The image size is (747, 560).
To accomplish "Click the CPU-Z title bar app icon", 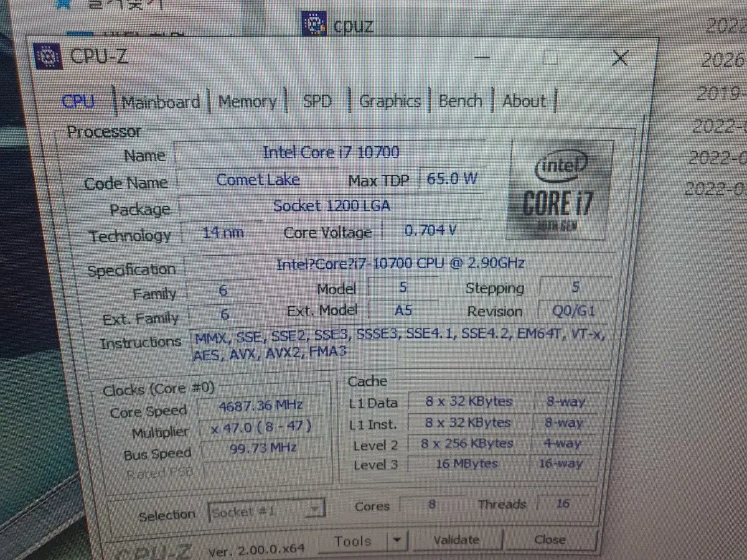I will [x=48, y=57].
